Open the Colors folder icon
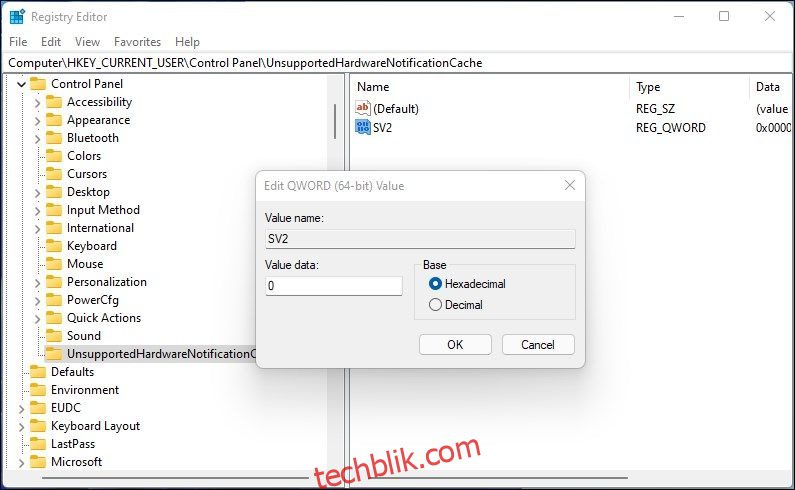795x490 pixels. point(54,156)
